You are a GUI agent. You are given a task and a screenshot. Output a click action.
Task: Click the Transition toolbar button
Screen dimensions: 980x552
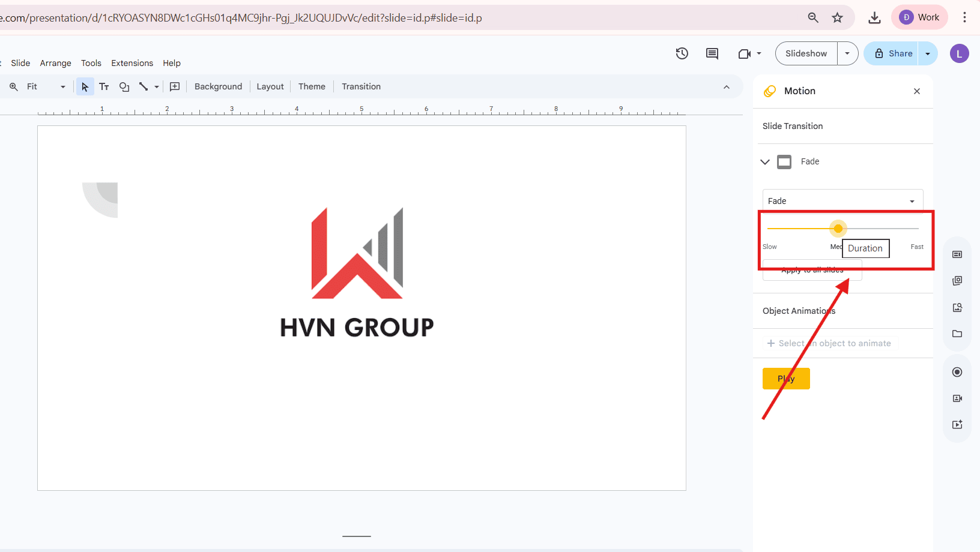361,87
